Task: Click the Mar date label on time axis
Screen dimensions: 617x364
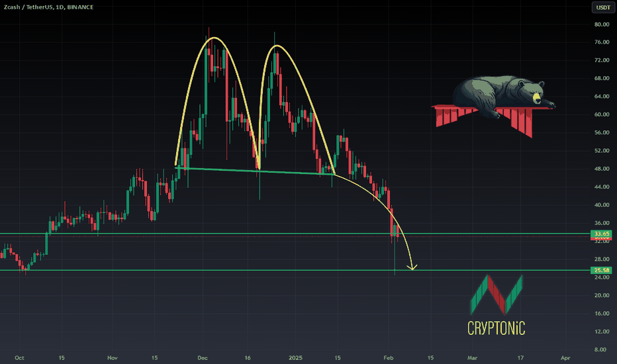Action: tap(472, 358)
